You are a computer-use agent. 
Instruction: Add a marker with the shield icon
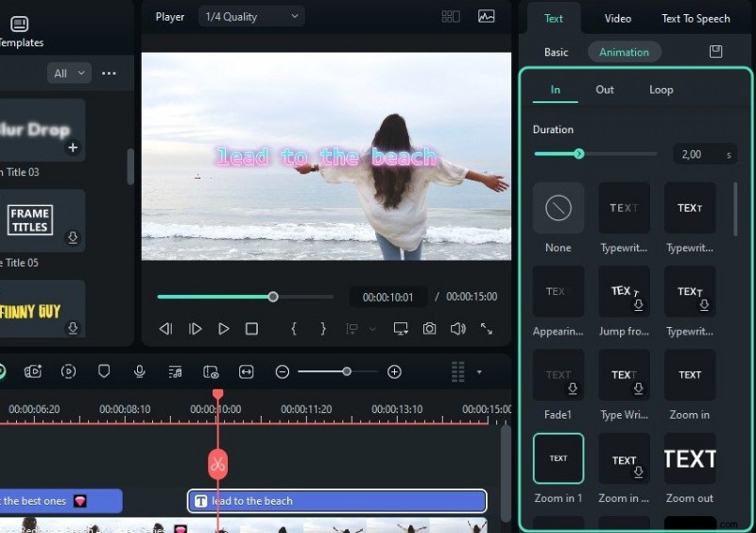pyautogui.click(x=104, y=371)
